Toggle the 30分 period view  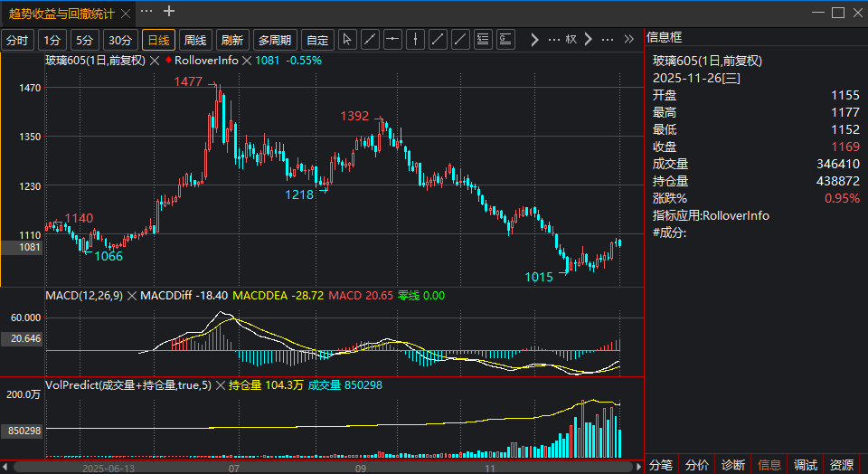[x=120, y=40]
